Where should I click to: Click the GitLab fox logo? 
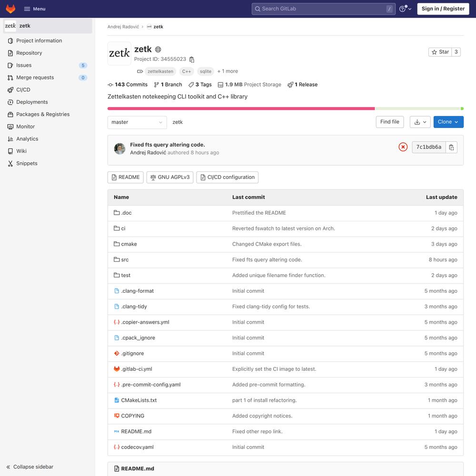point(10,9)
